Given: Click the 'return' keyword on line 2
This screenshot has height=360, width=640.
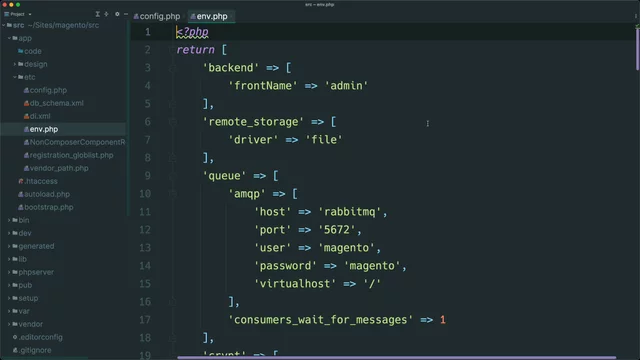Looking at the screenshot, I should tap(196, 50).
